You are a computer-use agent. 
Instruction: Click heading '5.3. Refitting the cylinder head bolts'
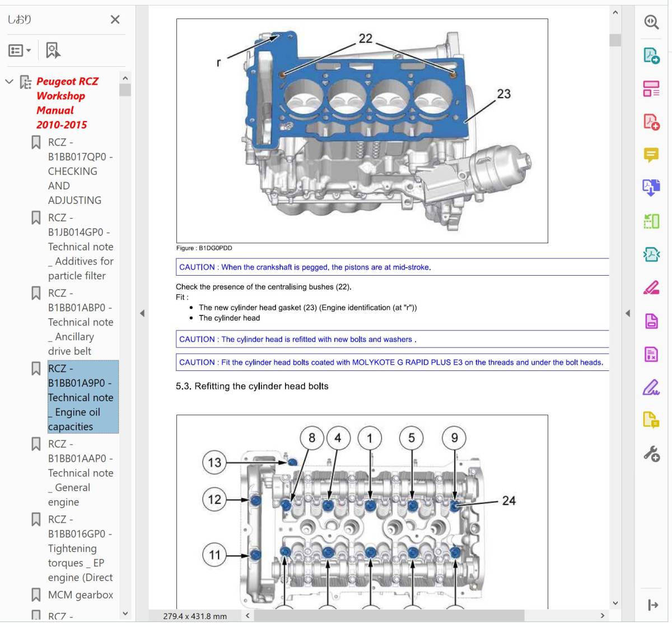point(252,386)
